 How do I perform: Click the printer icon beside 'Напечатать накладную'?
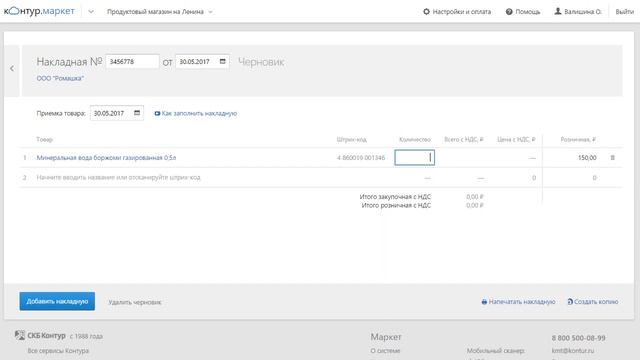point(484,302)
